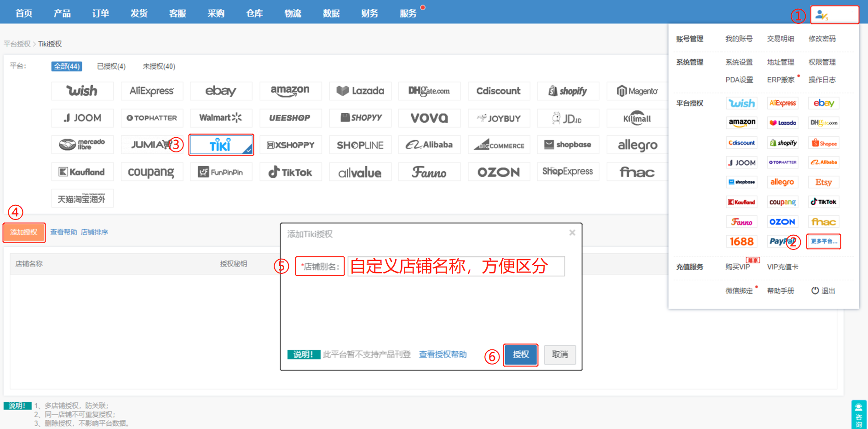The image size is (868, 429).
Task: Pick the Amazon platform tile
Action: 290,91
